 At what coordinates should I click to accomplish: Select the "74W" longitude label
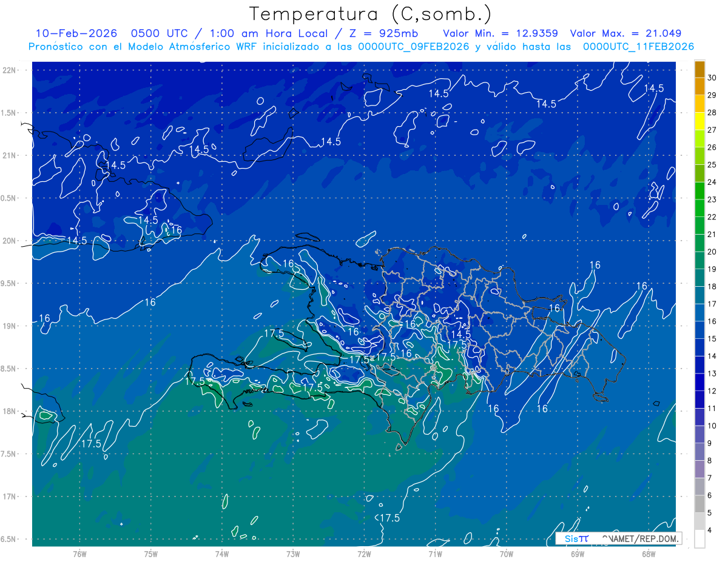pos(222,554)
